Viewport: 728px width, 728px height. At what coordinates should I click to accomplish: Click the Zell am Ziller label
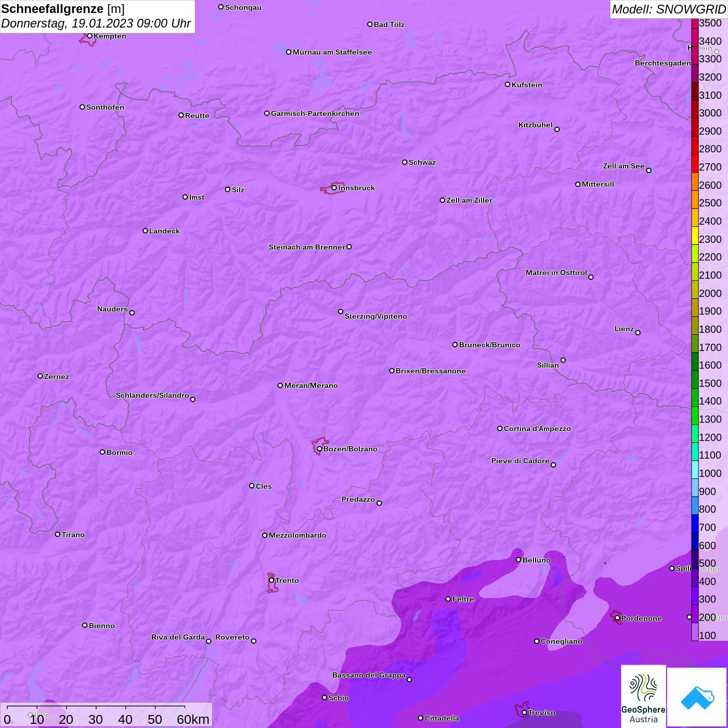(470, 200)
